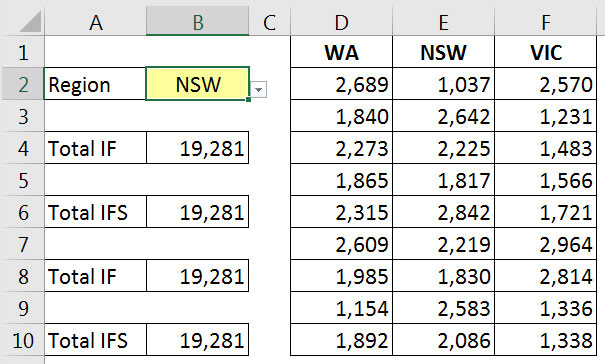Viewport: 605px width, 364px height.
Task: Select the 19,281 value in row 10
Action: 198,340
